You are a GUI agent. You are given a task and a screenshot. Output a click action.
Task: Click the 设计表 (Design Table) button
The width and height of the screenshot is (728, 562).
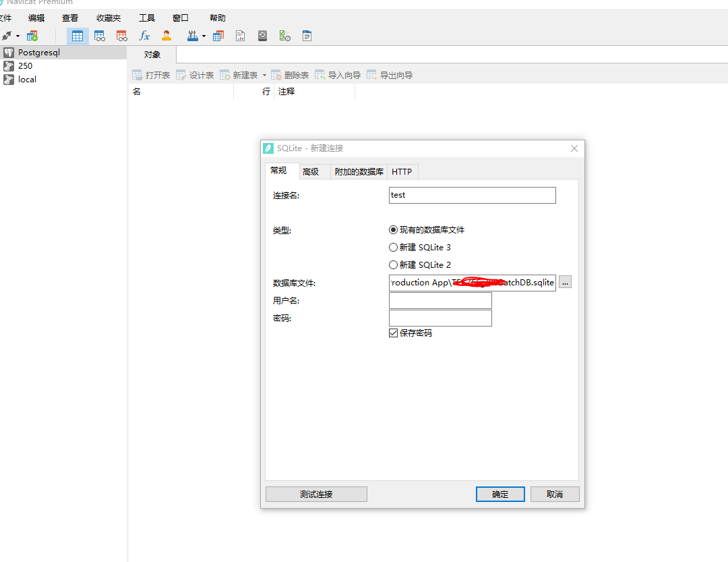195,76
